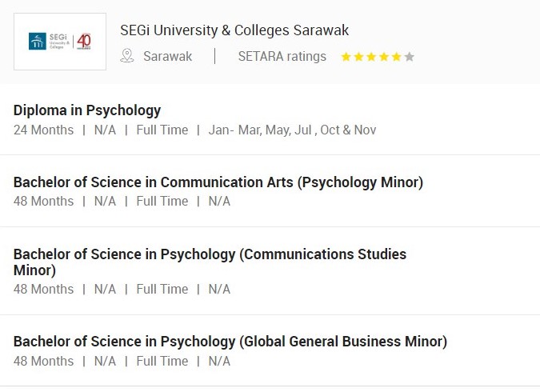Select the second yellow rating star

click(x=359, y=57)
